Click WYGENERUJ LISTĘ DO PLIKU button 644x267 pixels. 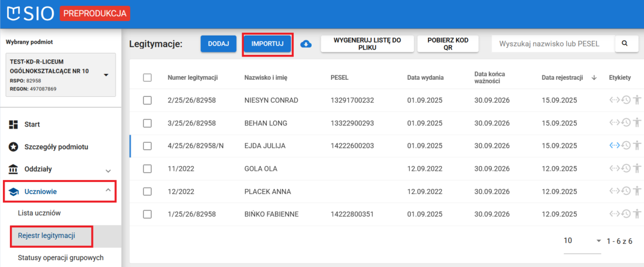[367, 44]
